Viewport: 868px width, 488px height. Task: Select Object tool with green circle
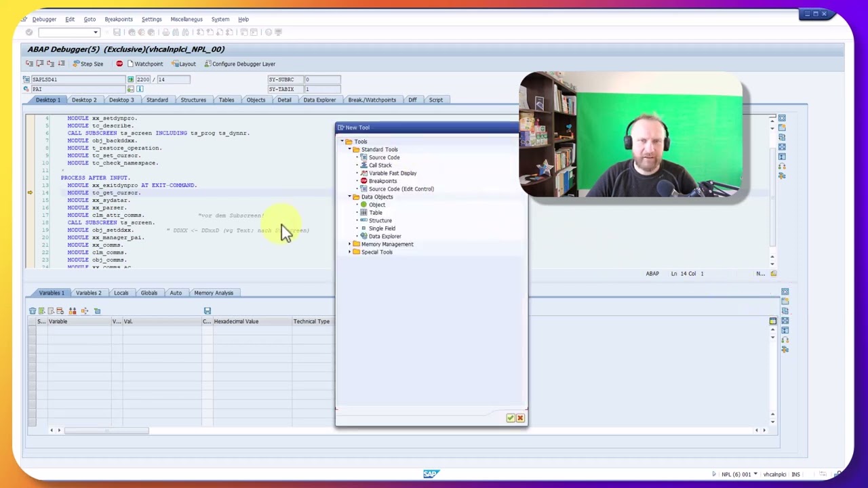point(376,205)
